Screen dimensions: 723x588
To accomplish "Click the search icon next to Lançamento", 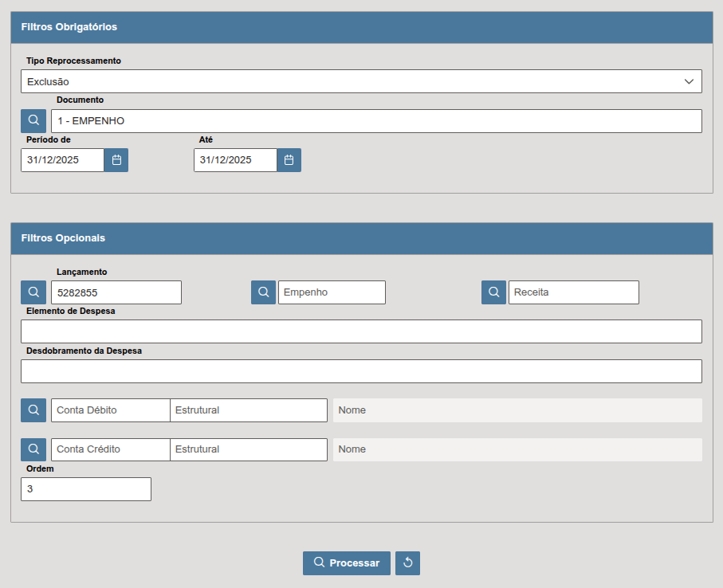I will click(33, 292).
